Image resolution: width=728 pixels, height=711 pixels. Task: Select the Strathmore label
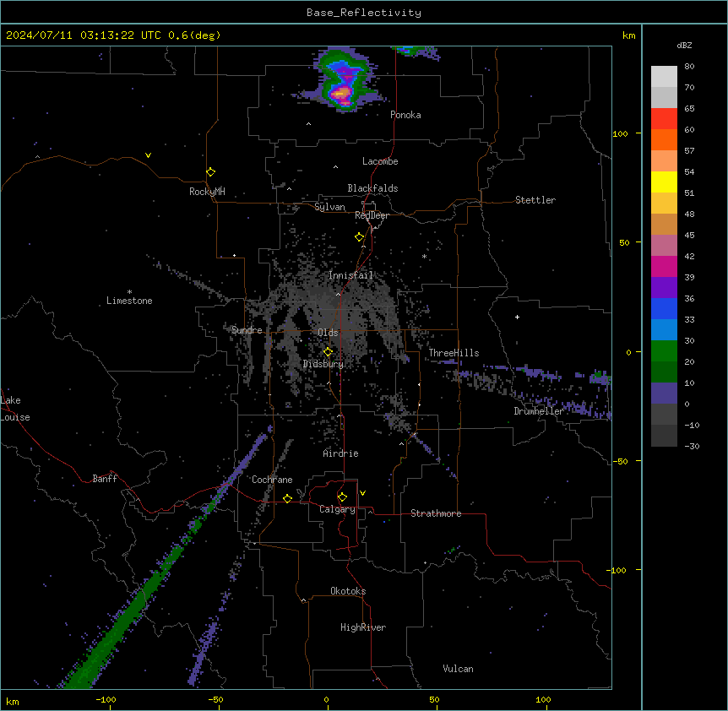point(436,513)
